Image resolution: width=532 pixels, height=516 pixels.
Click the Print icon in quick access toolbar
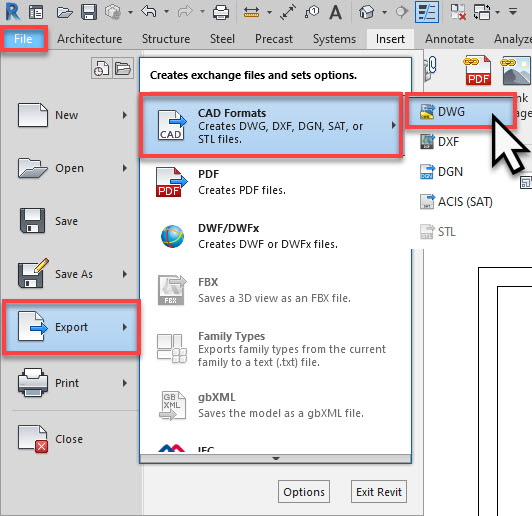point(221,13)
